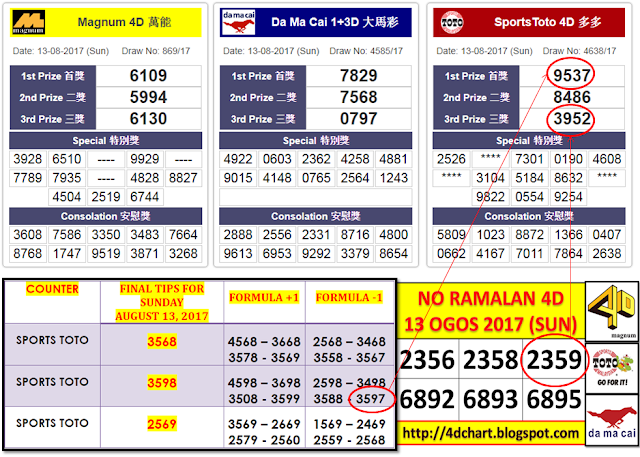This screenshot has height=457, width=640.
Task: Click SportsToto special number 4608
Action: click(x=607, y=159)
